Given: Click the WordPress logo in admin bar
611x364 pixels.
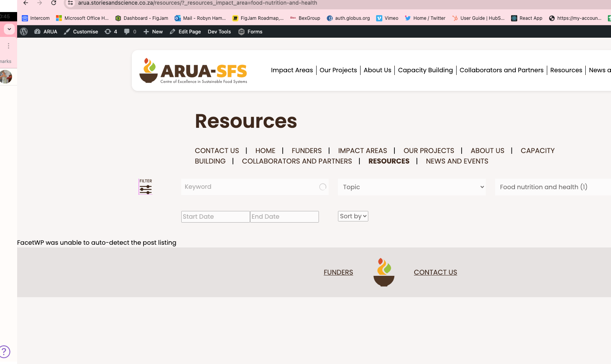Looking at the screenshot, I should tap(24, 31).
